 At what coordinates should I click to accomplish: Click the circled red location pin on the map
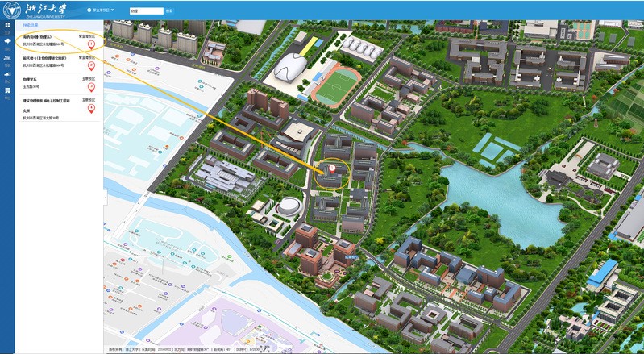click(x=331, y=169)
